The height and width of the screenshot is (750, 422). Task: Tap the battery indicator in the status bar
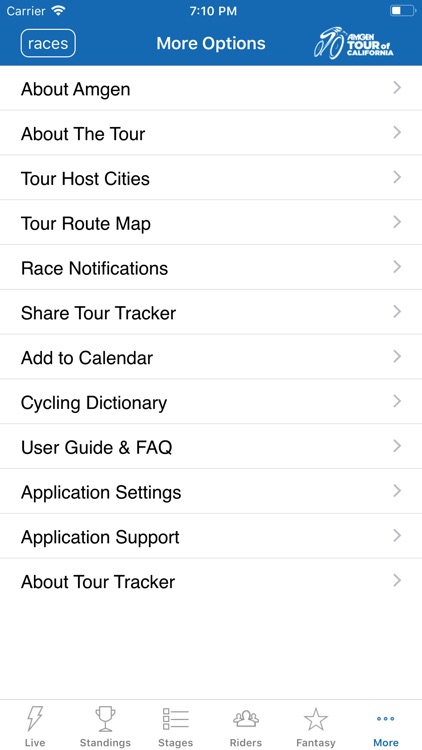[402, 11]
